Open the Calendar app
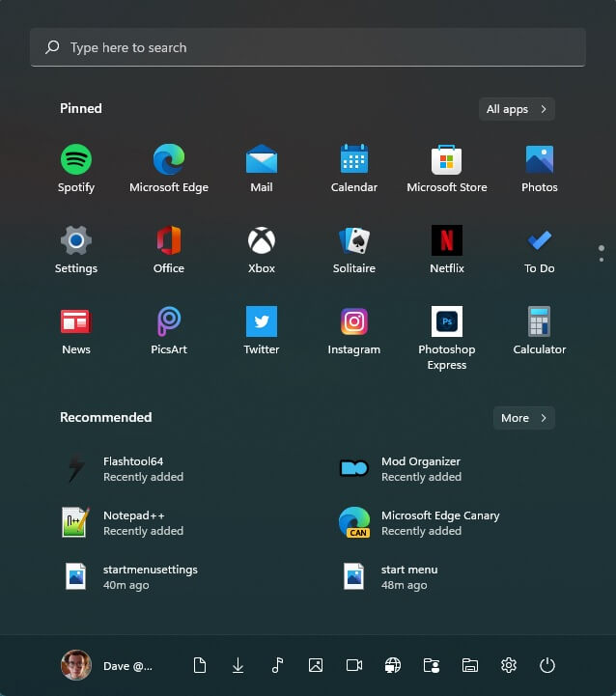The height and width of the screenshot is (696, 616). [x=354, y=168]
